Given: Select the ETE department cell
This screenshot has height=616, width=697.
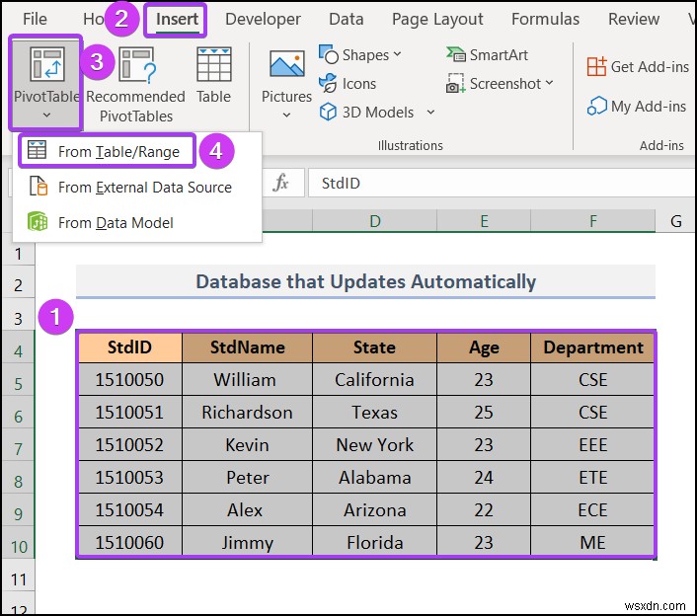Looking at the screenshot, I should pos(593,478).
